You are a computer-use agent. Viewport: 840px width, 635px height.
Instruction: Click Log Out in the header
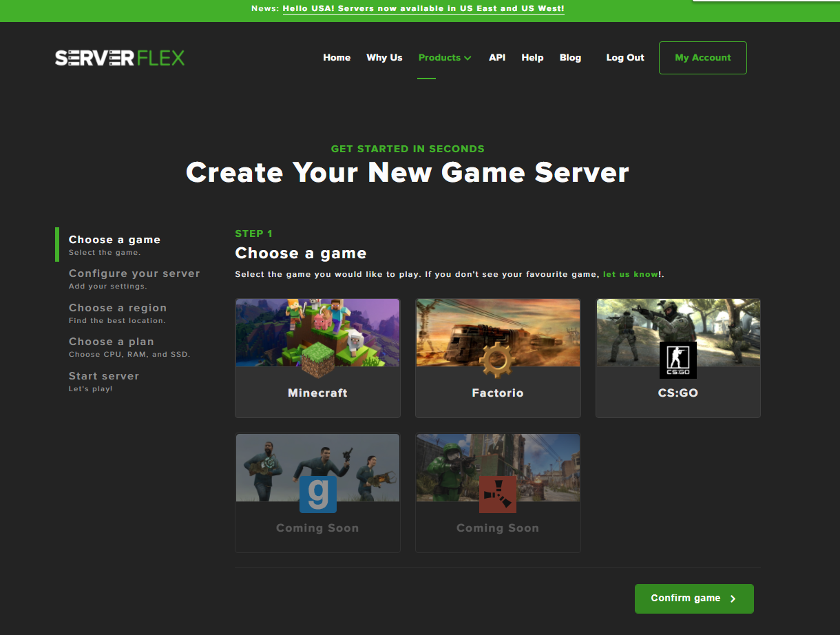click(625, 58)
